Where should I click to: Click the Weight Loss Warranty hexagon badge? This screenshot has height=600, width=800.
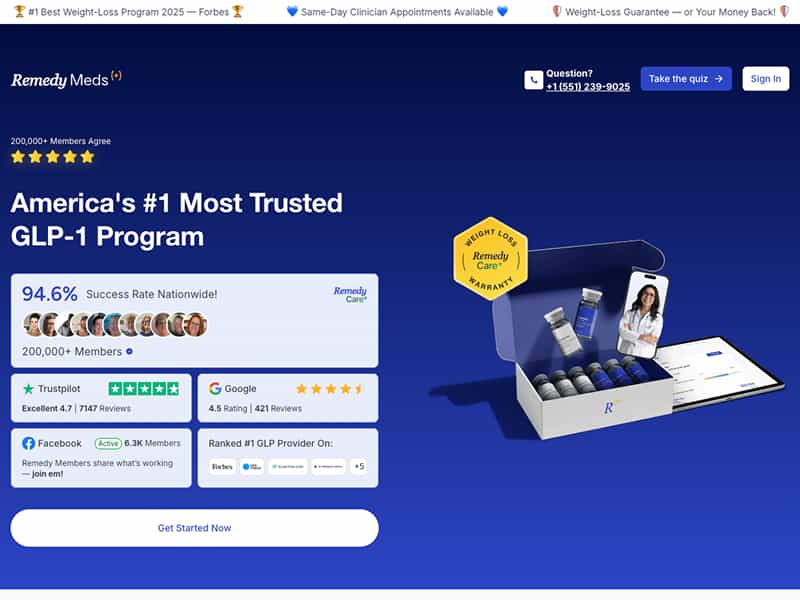tap(490, 259)
